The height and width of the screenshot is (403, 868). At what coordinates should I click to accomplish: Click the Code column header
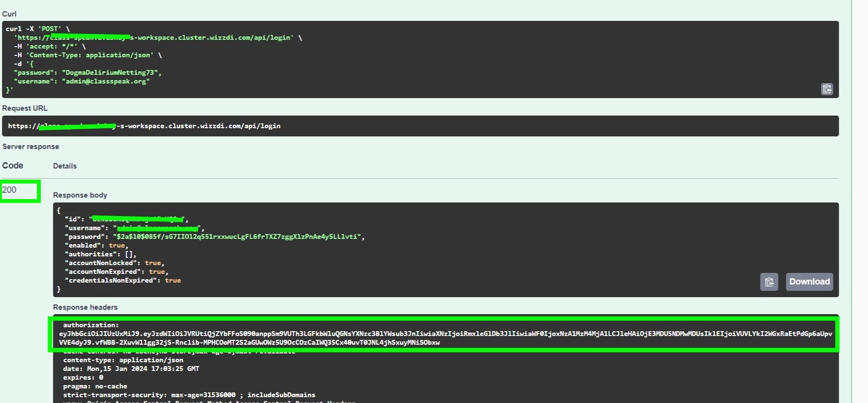click(x=13, y=166)
